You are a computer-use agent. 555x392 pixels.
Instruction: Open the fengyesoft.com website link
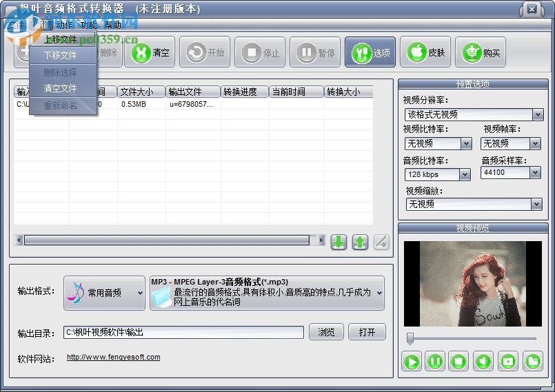point(113,357)
